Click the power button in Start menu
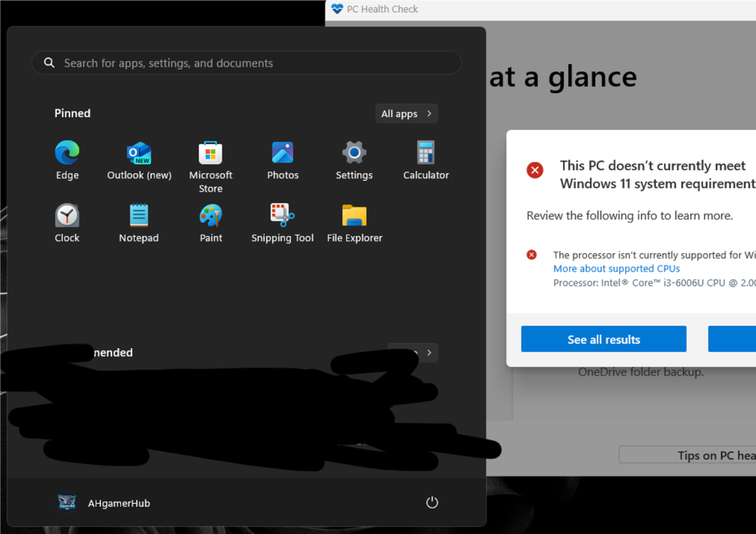 click(432, 503)
